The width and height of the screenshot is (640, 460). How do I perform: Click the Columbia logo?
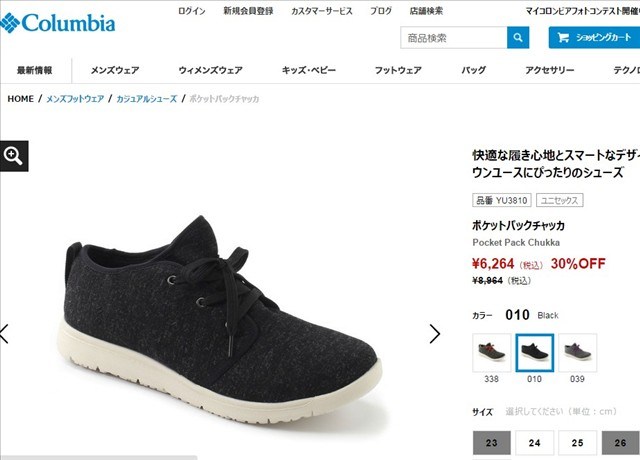click(58, 23)
